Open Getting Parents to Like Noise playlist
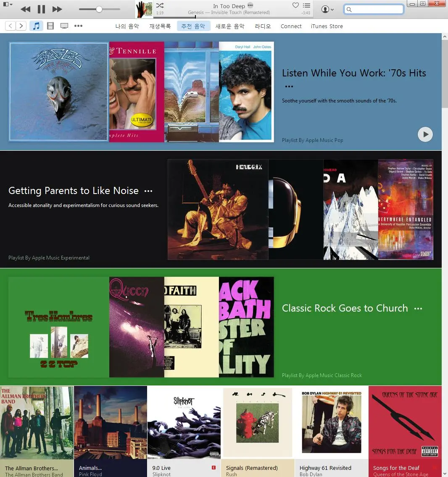Viewport: 448px width, 477px height. [x=74, y=191]
